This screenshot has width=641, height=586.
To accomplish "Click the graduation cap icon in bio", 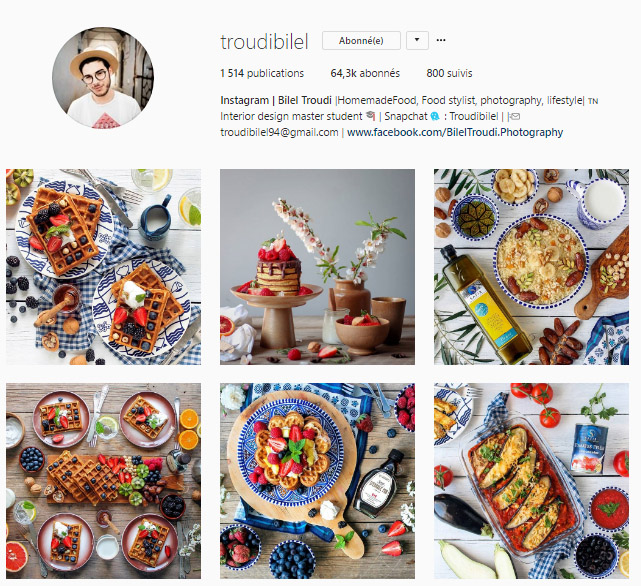I will coord(371,116).
